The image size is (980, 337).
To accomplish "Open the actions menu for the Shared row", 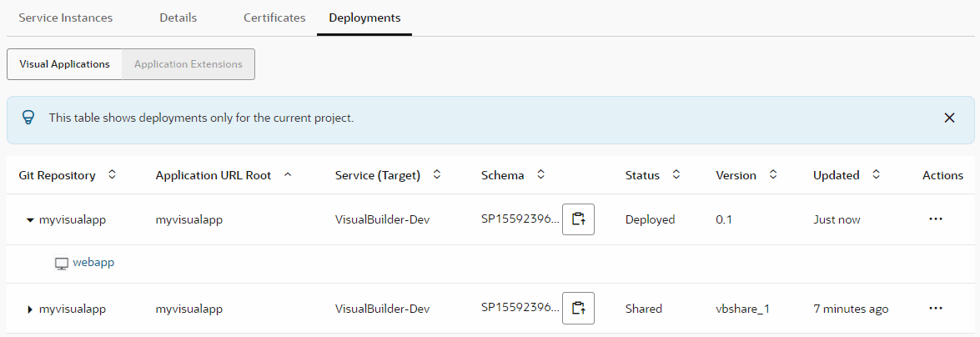I will pos(935,309).
